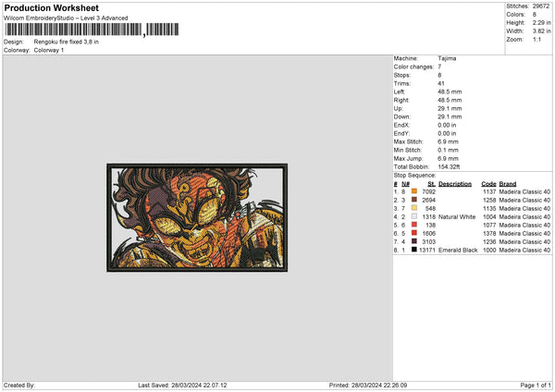Select the light red swatch for code 1077
The image size is (555, 392).
click(414, 225)
